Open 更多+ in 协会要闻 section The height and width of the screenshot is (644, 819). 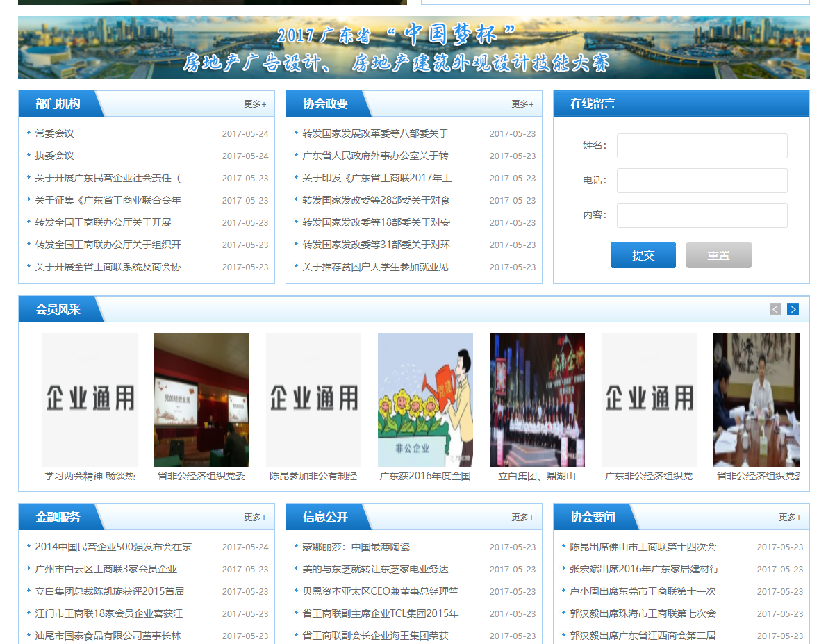coord(790,518)
